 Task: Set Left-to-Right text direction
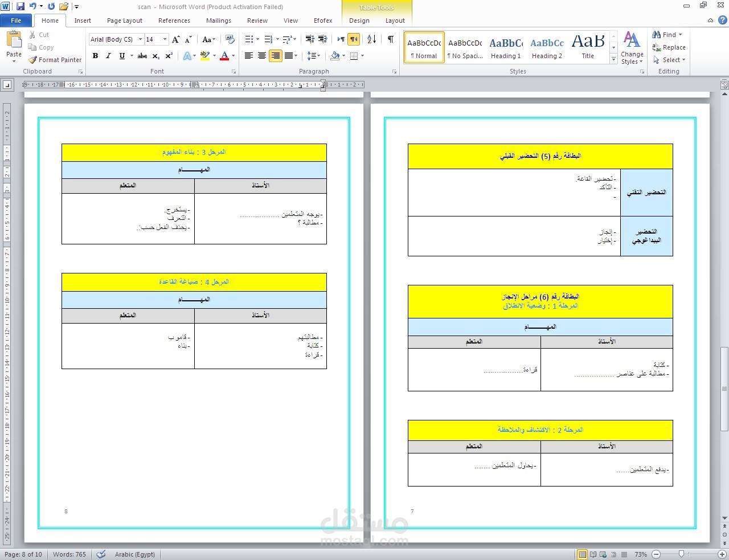341,39
